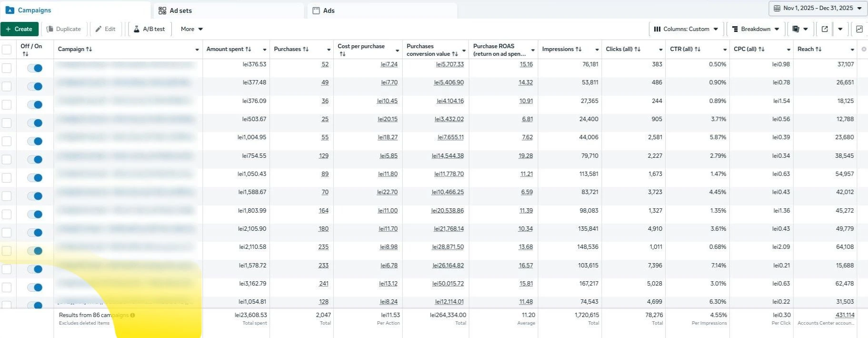The image size is (868, 338).
Task: Select checkbox for lei1,004.95 campaign row
Action: (x=7, y=141)
